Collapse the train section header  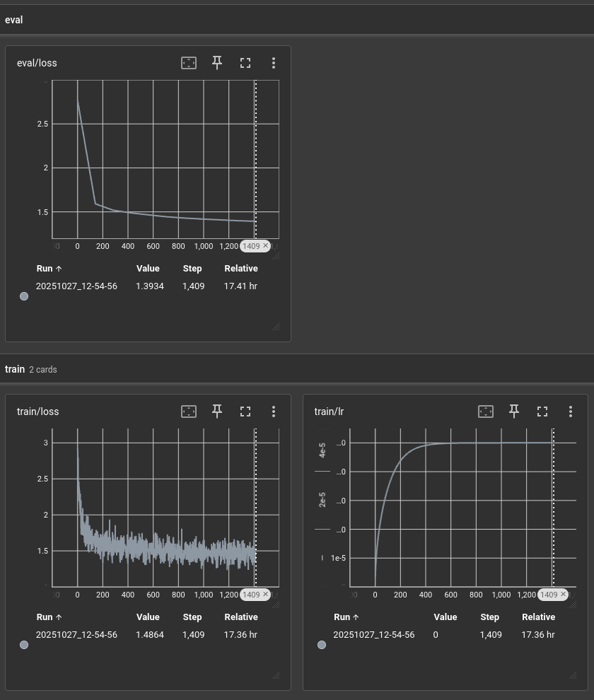click(x=15, y=369)
